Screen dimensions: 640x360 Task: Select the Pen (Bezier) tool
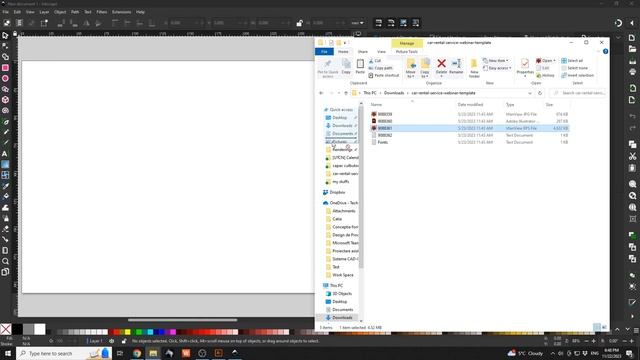[x=5, y=122]
